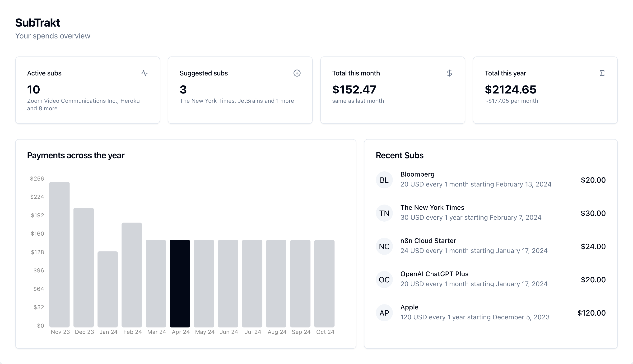Click the OpenAI ChatGPT Plus subscription name
633x364 pixels.
pos(434,274)
